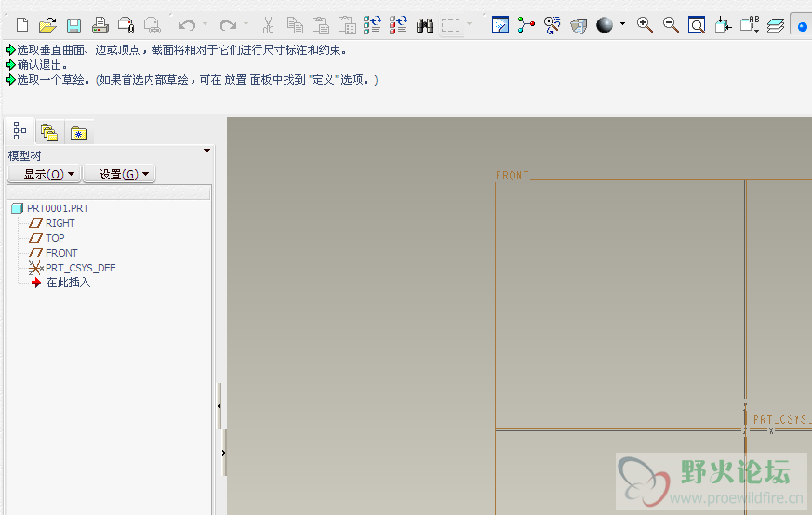Switch to the Model Tree tab
The image size is (812, 515).
tap(20, 131)
